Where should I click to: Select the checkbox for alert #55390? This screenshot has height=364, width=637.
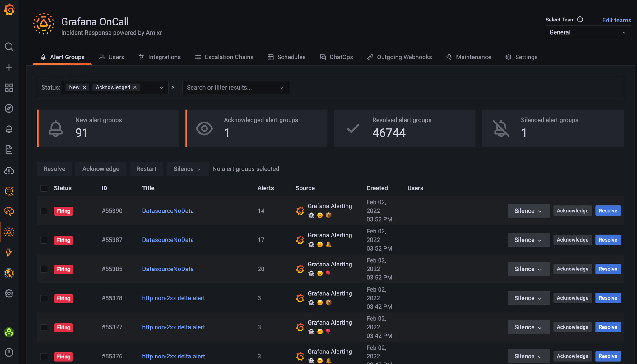(x=44, y=210)
